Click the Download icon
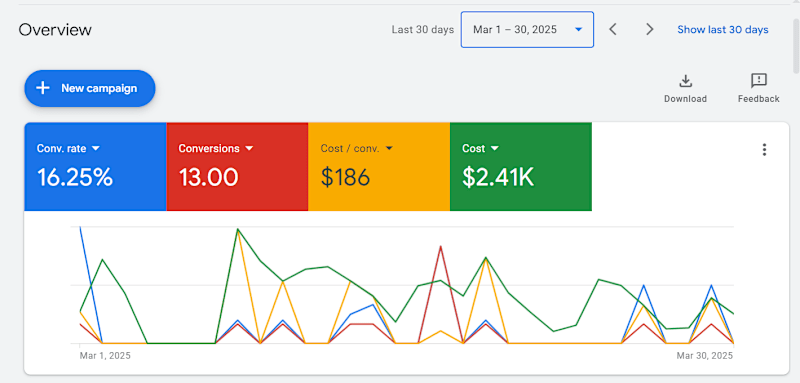 click(x=685, y=81)
